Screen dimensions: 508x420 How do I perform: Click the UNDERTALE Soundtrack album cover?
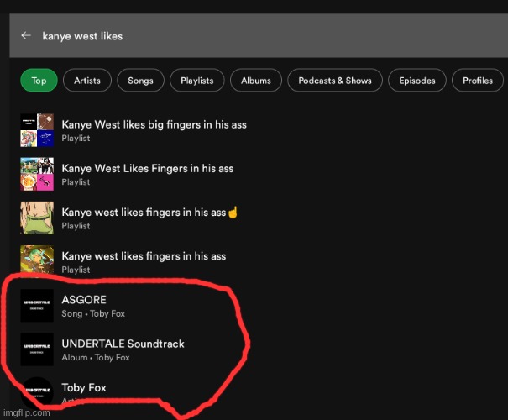click(37, 349)
